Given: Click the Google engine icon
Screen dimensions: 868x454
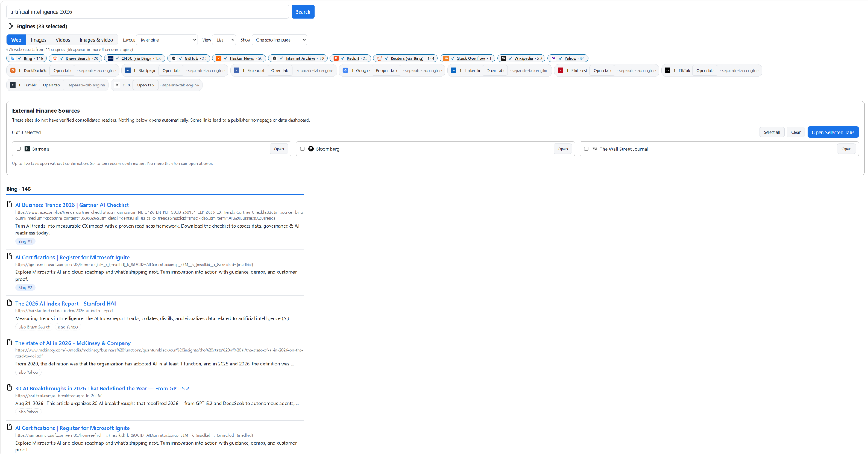Looking at the screenshot, I should (x=345, y=70).
